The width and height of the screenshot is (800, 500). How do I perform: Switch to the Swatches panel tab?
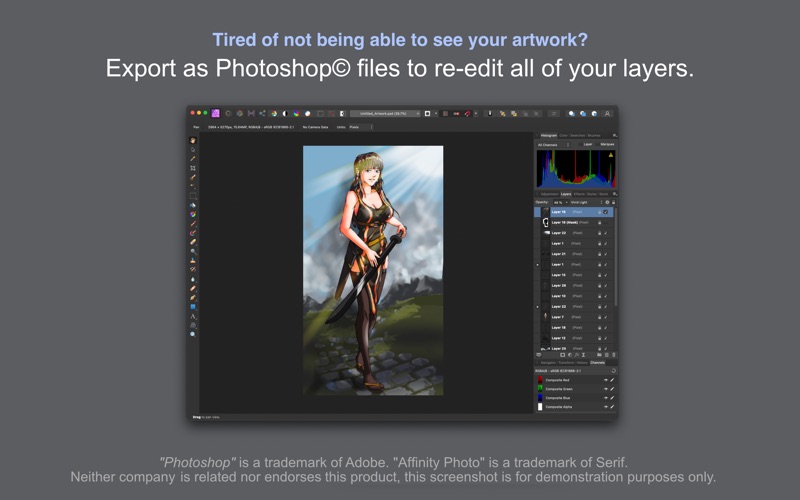pyautogui.click(x=578, y=135)
